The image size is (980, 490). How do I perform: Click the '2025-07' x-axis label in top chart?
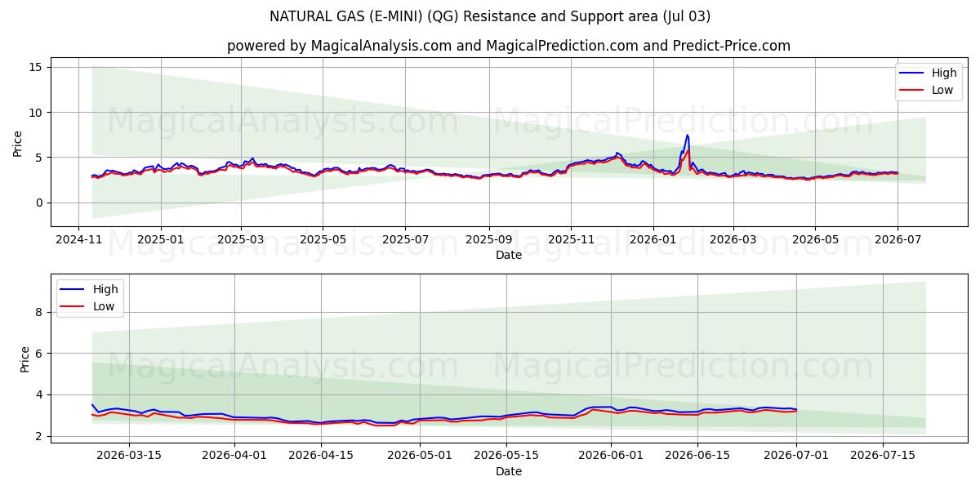(405, 241)
